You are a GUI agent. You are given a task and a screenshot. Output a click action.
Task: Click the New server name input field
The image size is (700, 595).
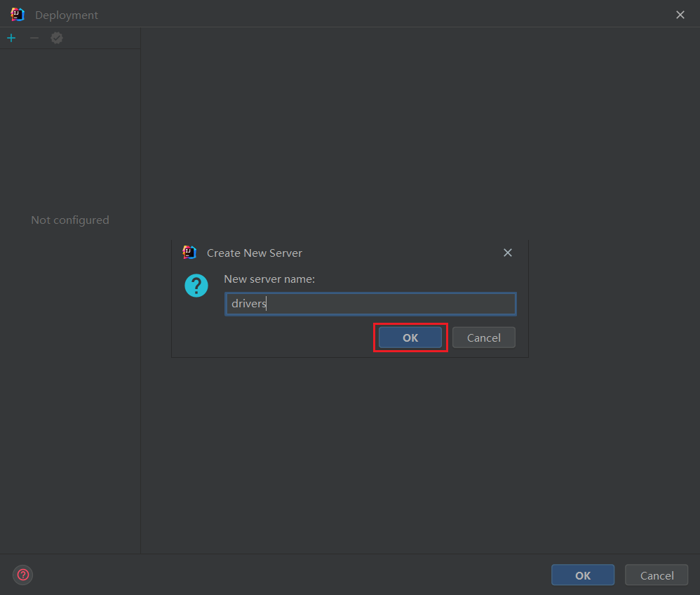[x=370, y=304]
